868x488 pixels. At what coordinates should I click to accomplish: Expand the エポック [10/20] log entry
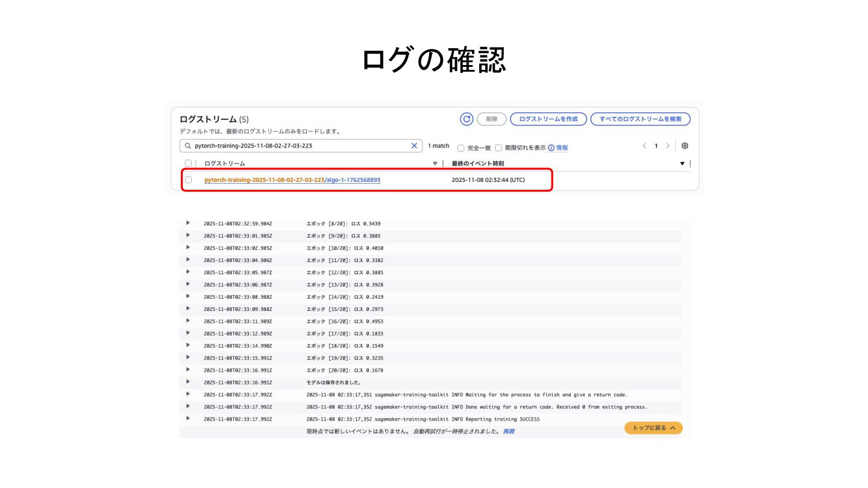click(188, 247)
